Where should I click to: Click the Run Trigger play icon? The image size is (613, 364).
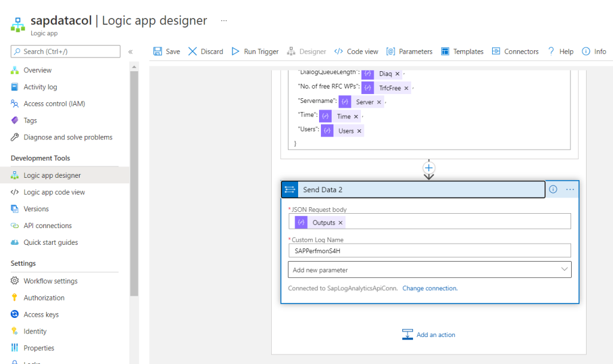point(235,51)
